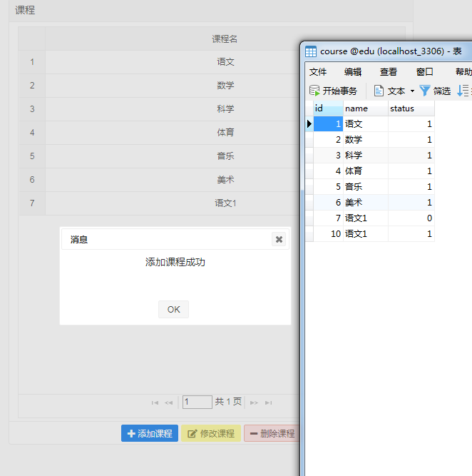Image resolution: width=472 pixels, height=476 pixels.
Task: Click the page number input field
Action: pyautogui.click(x=197, y=402)
